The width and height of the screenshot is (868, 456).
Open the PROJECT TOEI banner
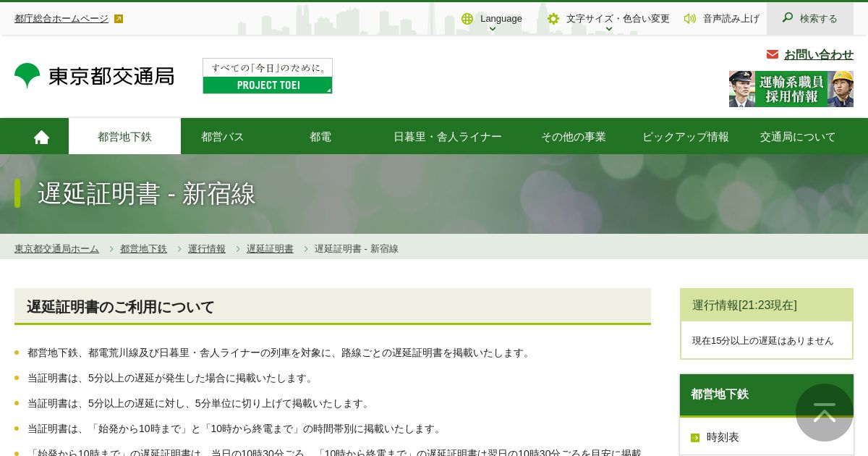click(268, 76)
